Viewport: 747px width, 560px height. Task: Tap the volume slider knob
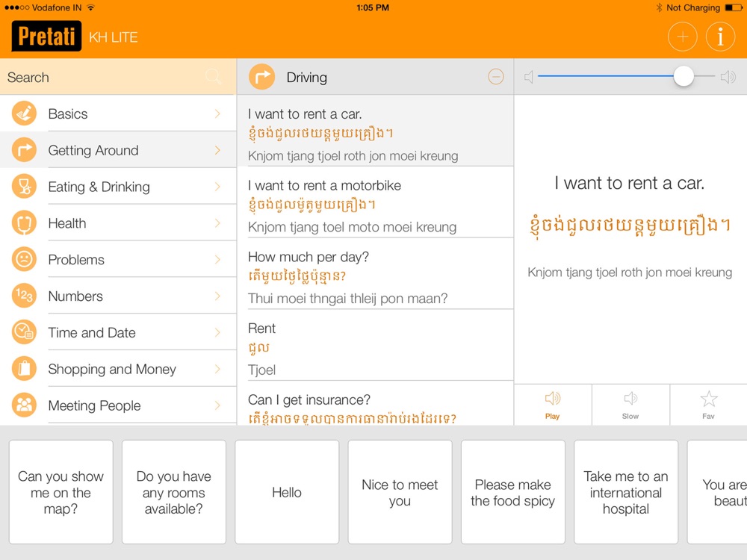tap(684, 76)
